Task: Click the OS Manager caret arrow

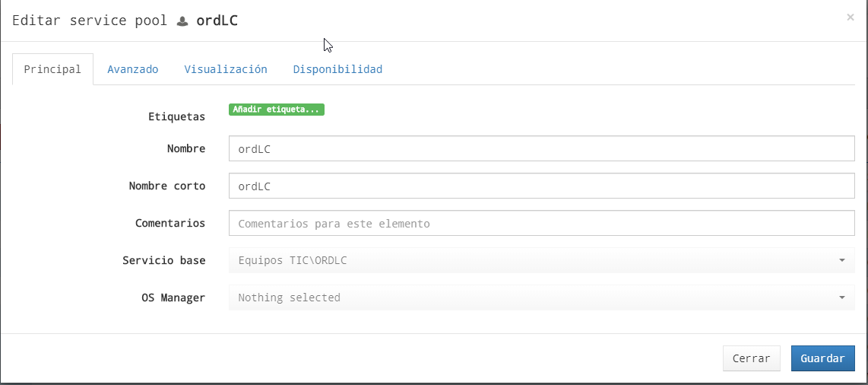Action: coord(842,298)
